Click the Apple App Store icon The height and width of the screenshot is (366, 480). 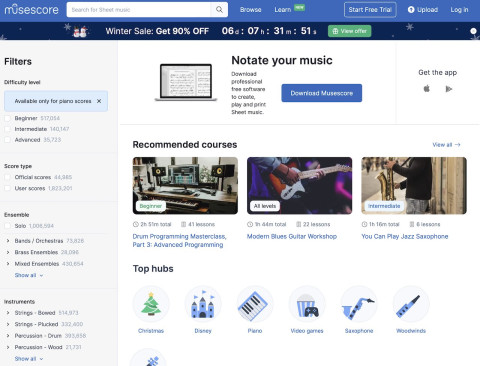427,89
